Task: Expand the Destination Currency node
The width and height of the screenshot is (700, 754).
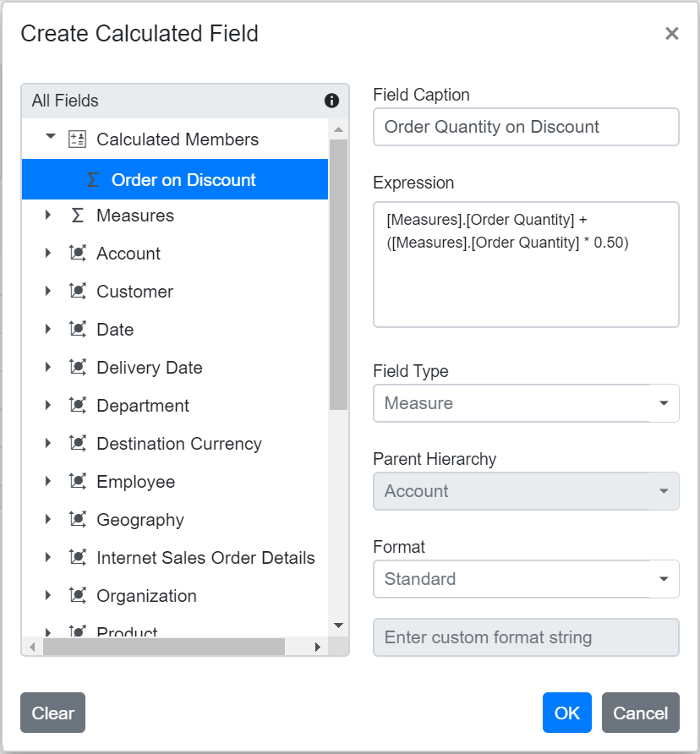Action: click(49, 443)
